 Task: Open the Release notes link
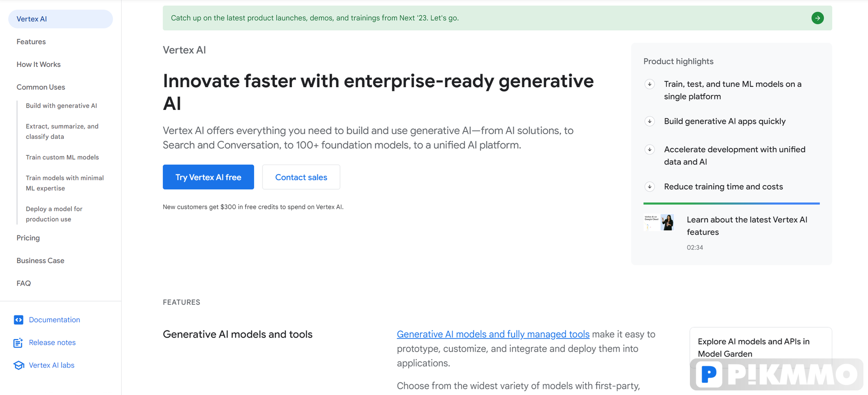tap(52, 343)
